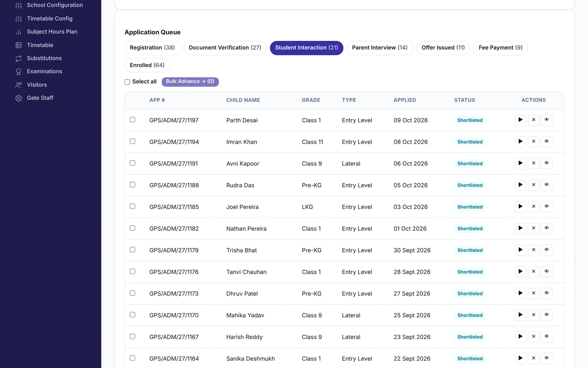Image resolution: width=588 pixels, height=368 pixels.
Task: Open Timetable in the sidebar
Action: click(x=35, y=45)
